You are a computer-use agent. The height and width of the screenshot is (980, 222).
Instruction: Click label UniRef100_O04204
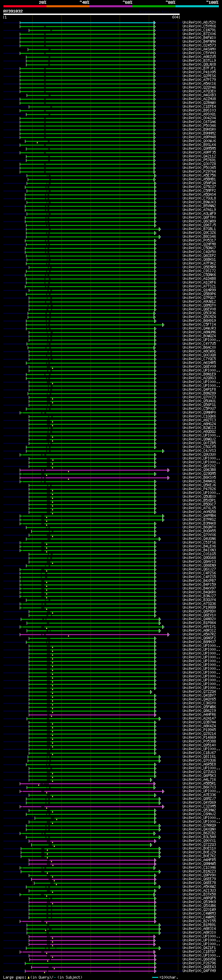(199, 118)
